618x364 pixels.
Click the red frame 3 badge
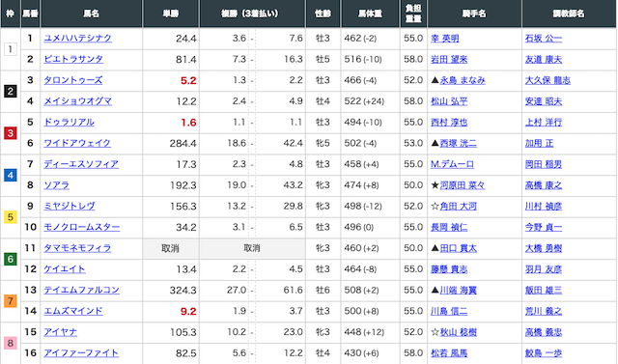pyautogui.click(x=11, y=133)
